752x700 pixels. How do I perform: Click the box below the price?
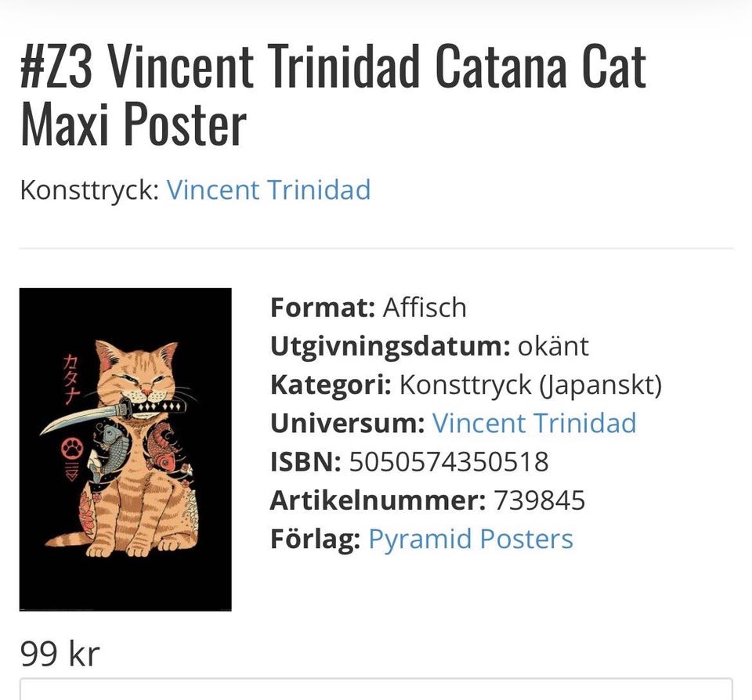click(376, 689)
